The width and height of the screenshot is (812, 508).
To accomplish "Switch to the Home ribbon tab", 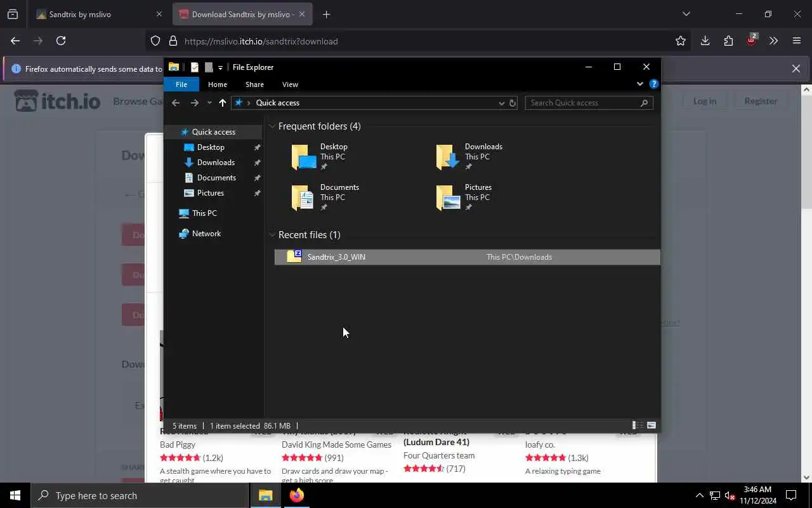I will point(218,84).
